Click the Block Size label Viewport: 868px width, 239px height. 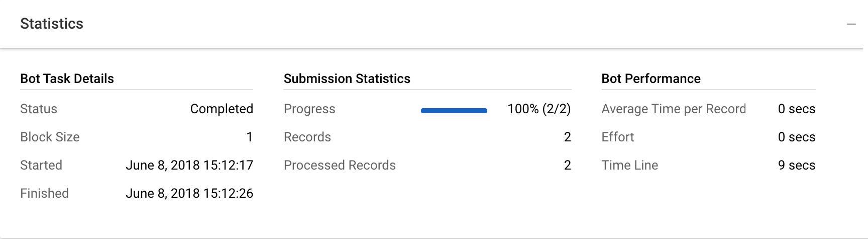[50, 137]
